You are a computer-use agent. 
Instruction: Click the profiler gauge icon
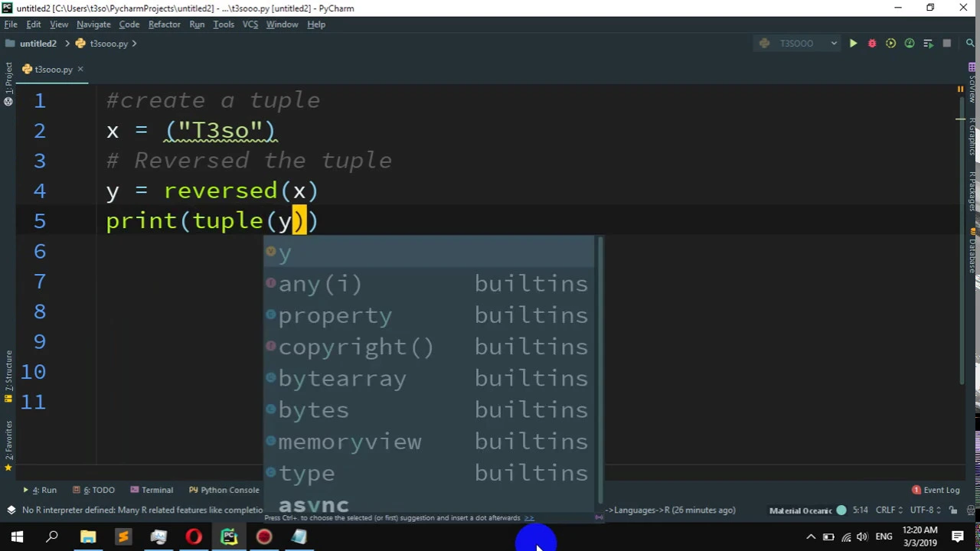pos(910,44)
